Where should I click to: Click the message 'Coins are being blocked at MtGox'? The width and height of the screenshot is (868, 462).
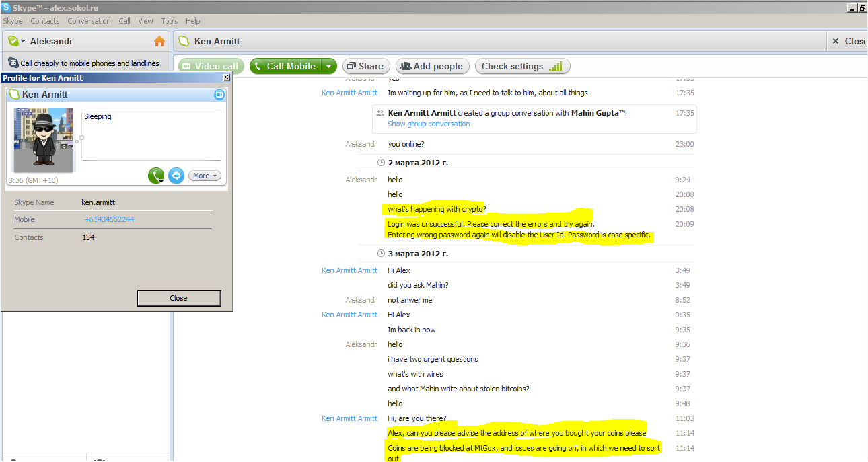[x=524, y=453]
